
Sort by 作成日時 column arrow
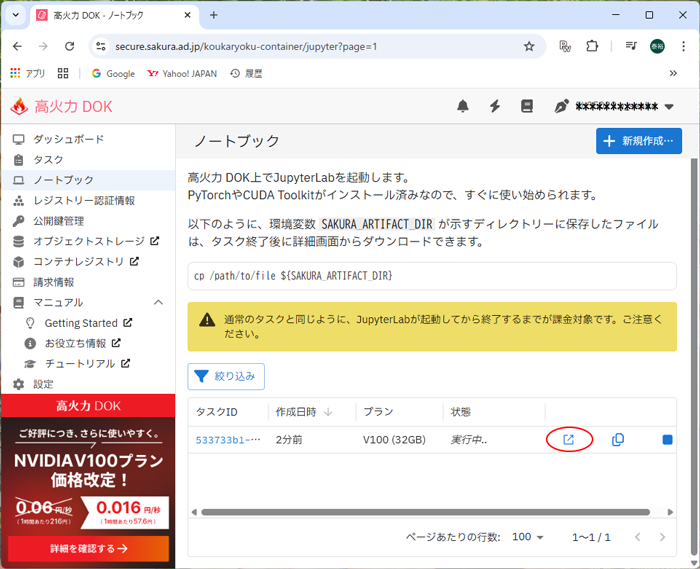(328, 411)
